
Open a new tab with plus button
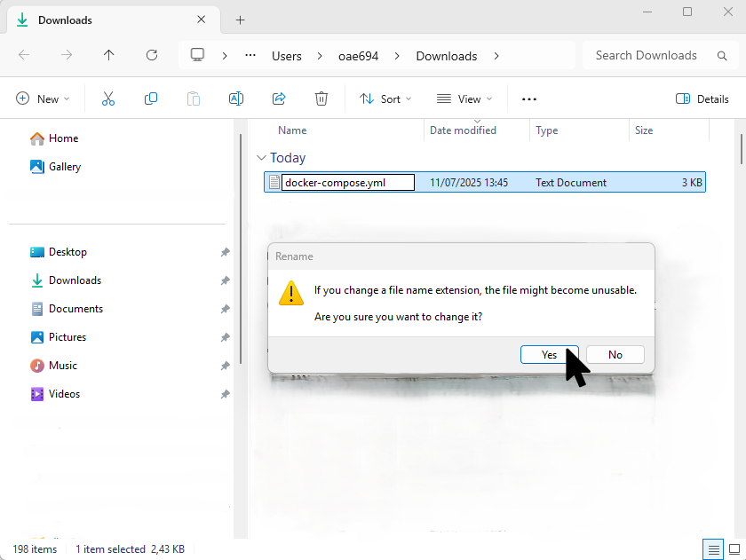pos(240,20)
